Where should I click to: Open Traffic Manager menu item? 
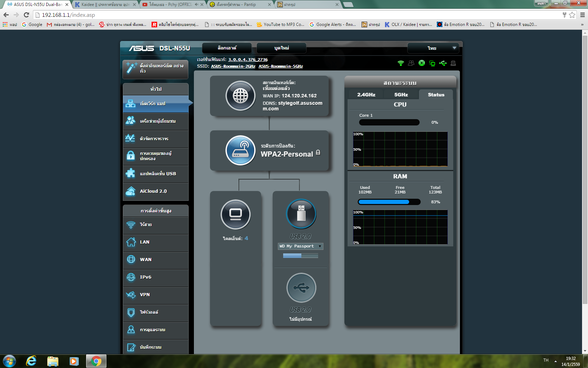(155, 139)
